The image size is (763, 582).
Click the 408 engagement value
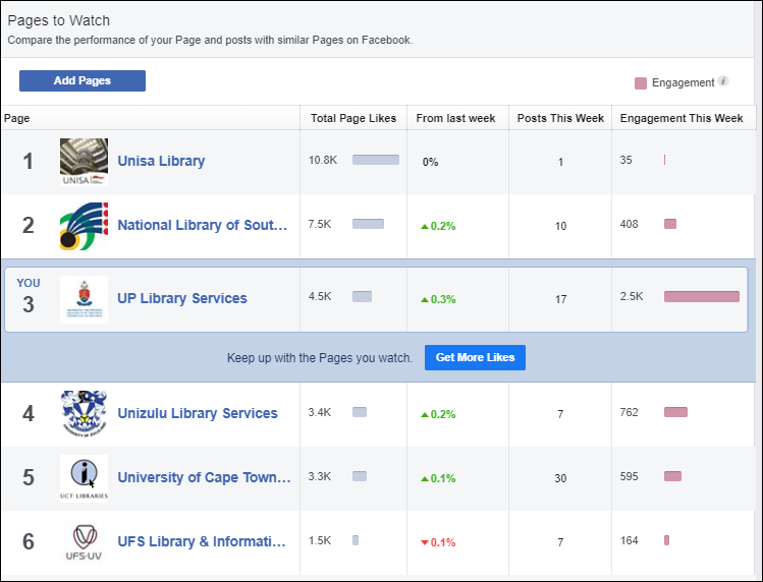tap(629, 224)
